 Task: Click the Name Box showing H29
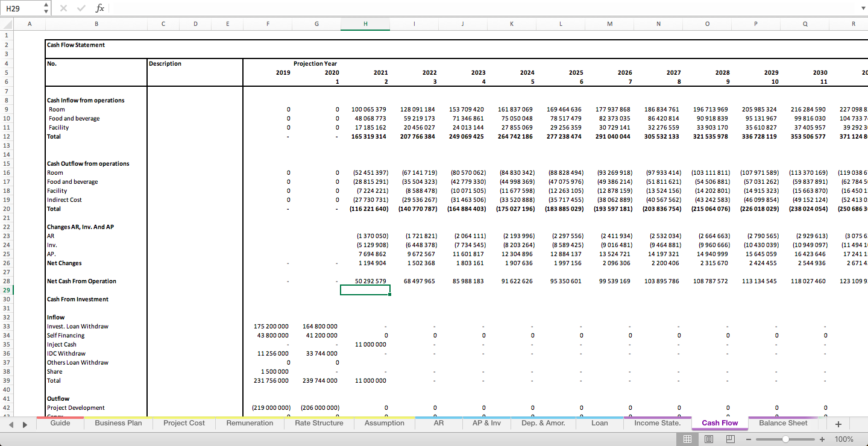(22, 8)
